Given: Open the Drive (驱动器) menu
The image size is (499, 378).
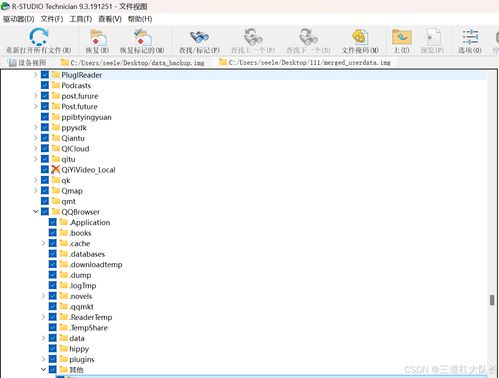Looking at the screenshot, I should 19,19.
